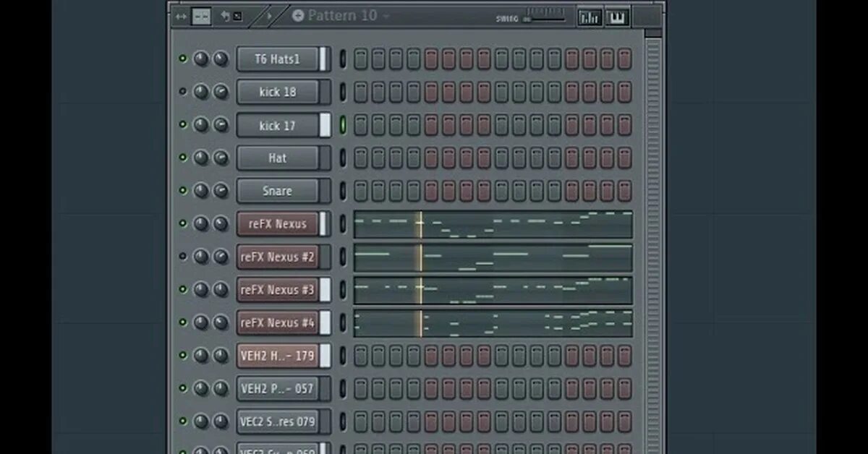Open the piano roll preview for reFX Nexus #2

(493, 257)
